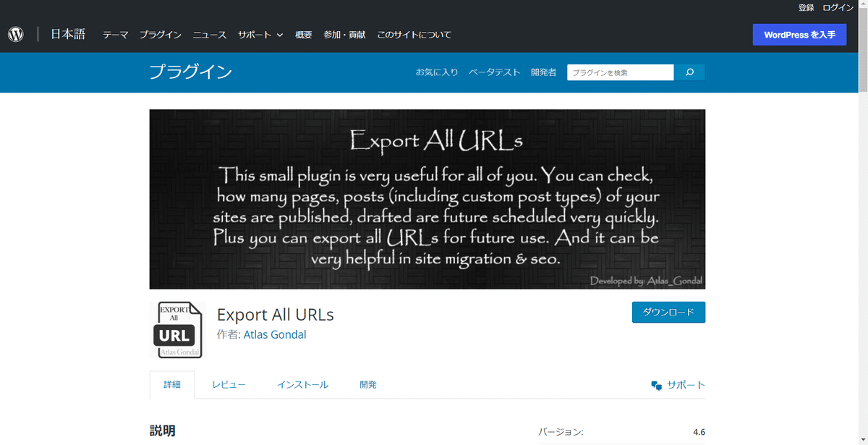Click the ダウンロード button
Image resolution: width=868 pixels, height=445 pixels.
(668, 312)
